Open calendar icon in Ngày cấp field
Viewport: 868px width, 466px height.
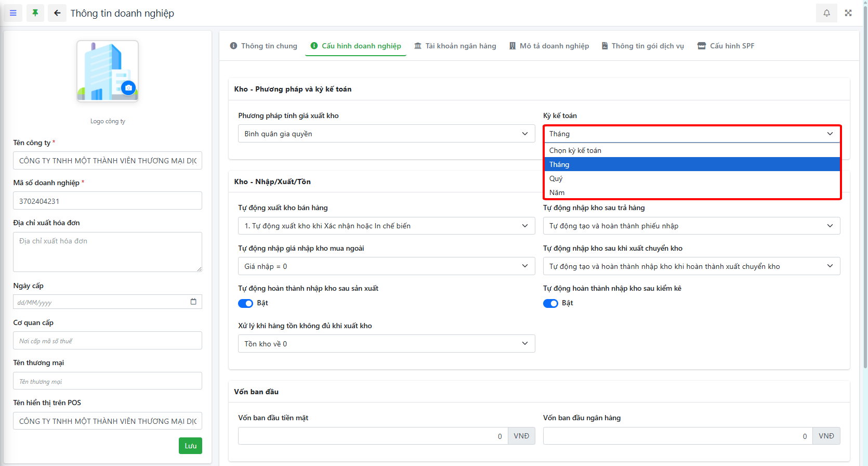(193, 302)
